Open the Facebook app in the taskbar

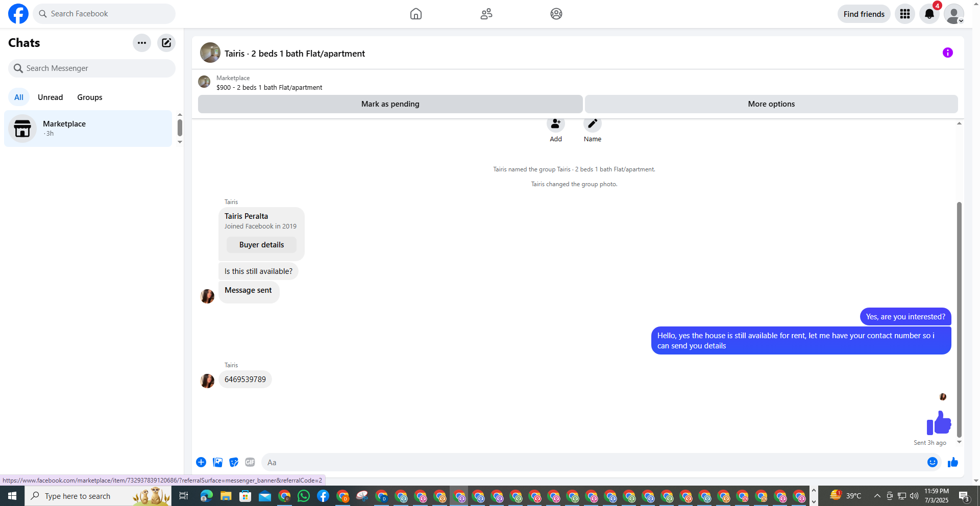[x=323, y=496]
